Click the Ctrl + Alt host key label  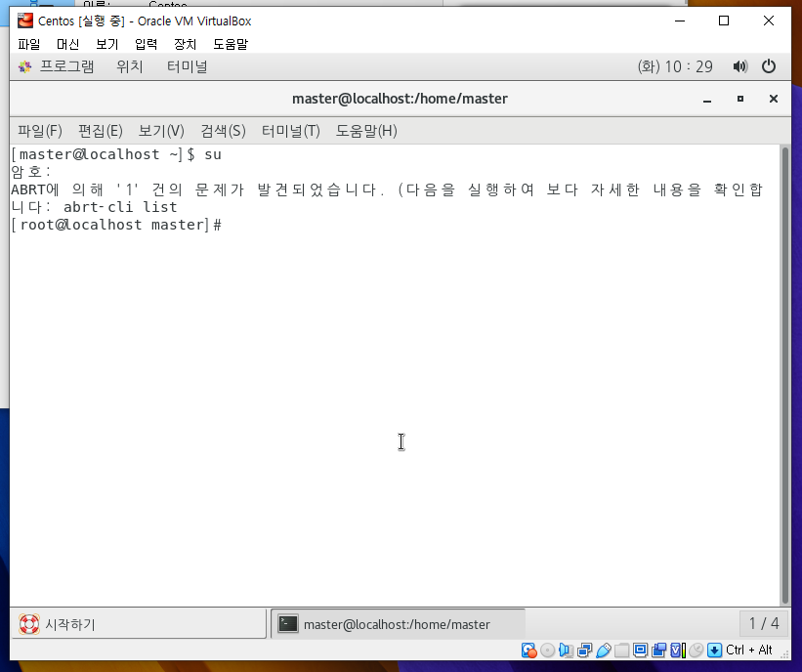pyautogui.click(x=749, y=650)
